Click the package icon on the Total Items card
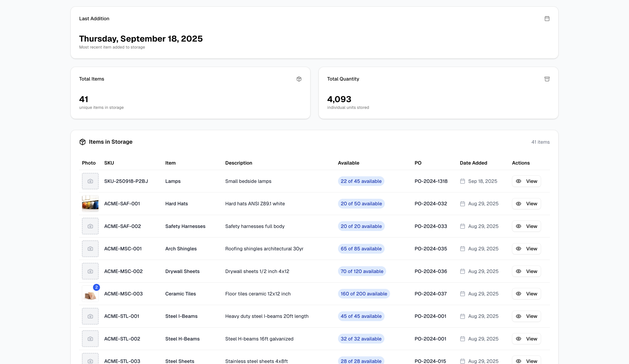629x364 pixels. [x=299, y=79]
